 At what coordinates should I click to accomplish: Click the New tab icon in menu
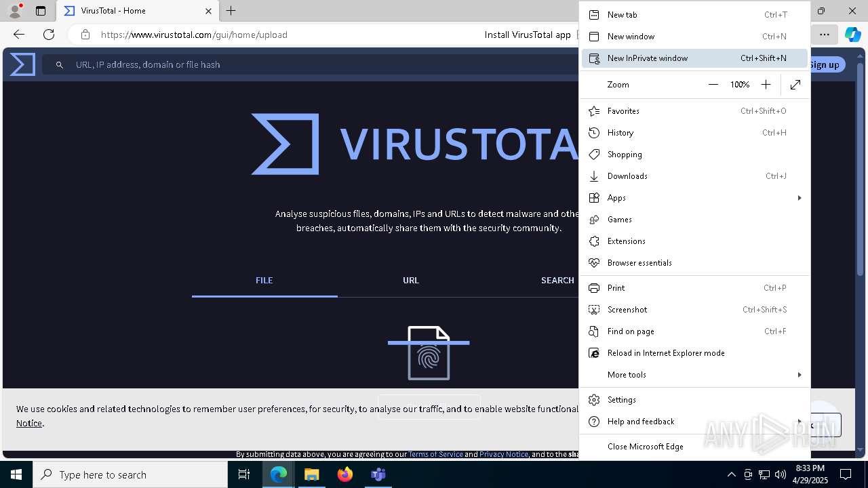pyautogui.click(x=594, y=15)
